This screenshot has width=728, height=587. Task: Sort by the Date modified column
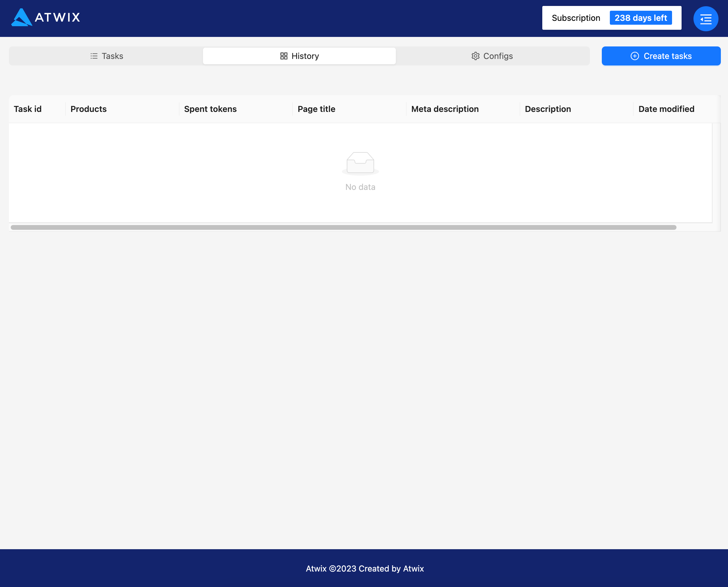tap(666, 109)
